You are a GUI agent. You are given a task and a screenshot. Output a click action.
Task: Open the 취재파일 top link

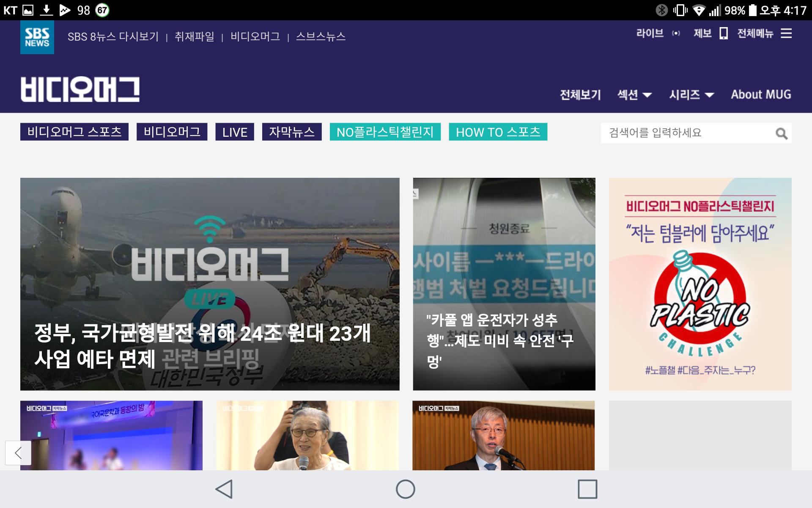point(195,37)
